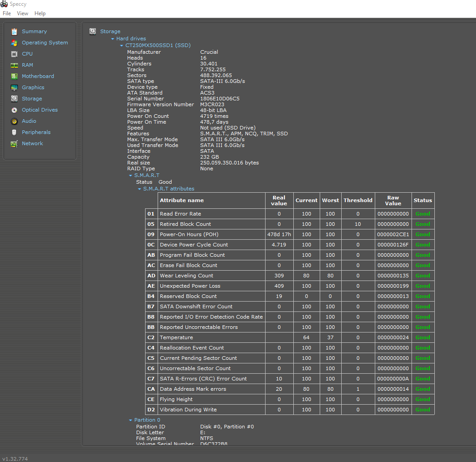
Task: Select the firmware version M3CR023
Action: pyautogui.click(x=212, y=104)
